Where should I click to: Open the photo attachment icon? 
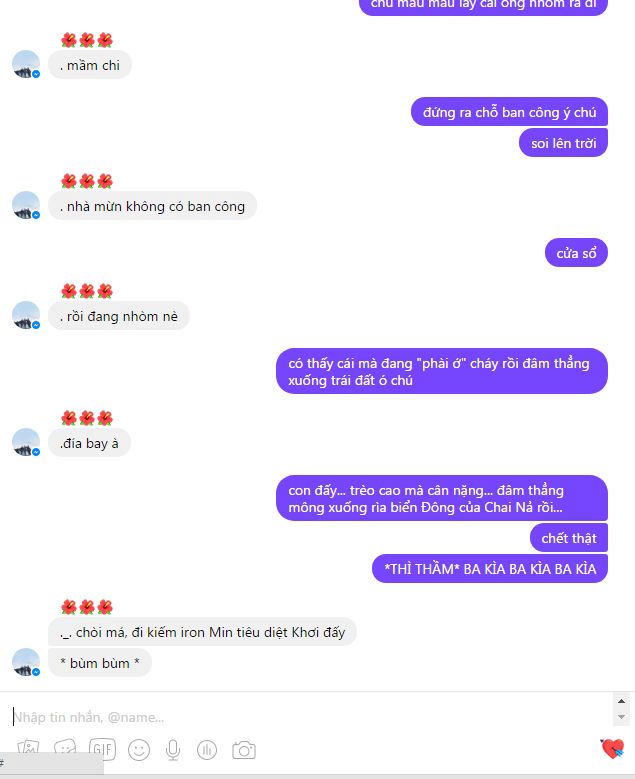point(28,747)
